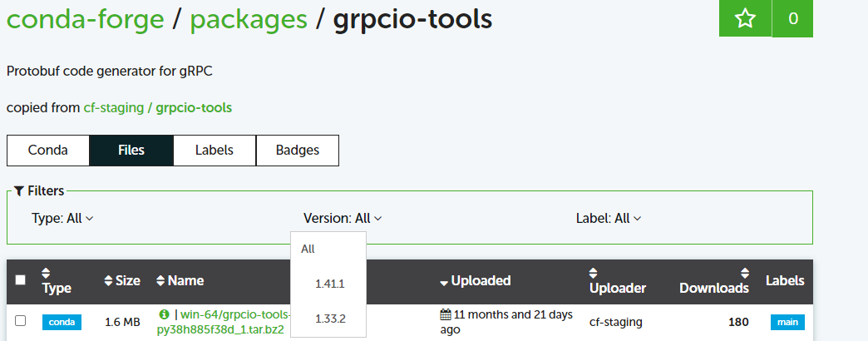Click the Size column sort arrows
868x341 pixels.
108,281
